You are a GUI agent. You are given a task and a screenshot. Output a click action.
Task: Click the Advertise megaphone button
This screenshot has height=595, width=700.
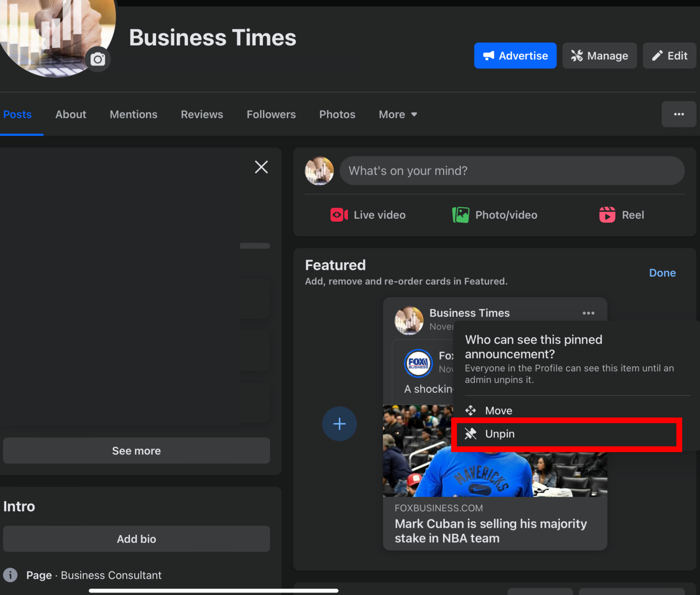pyautogui.click(x=515, y=56)
